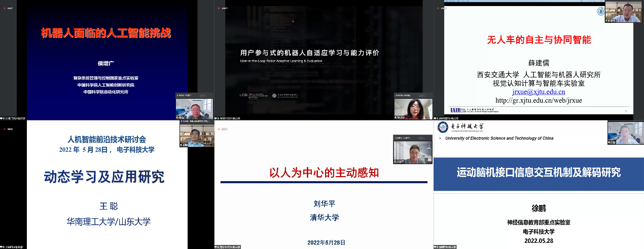Click the line 复杂系统管理与控制国家重点实验室
Image resolution: width=644 pixels, height=249 pixels.
tap(106, 78)
